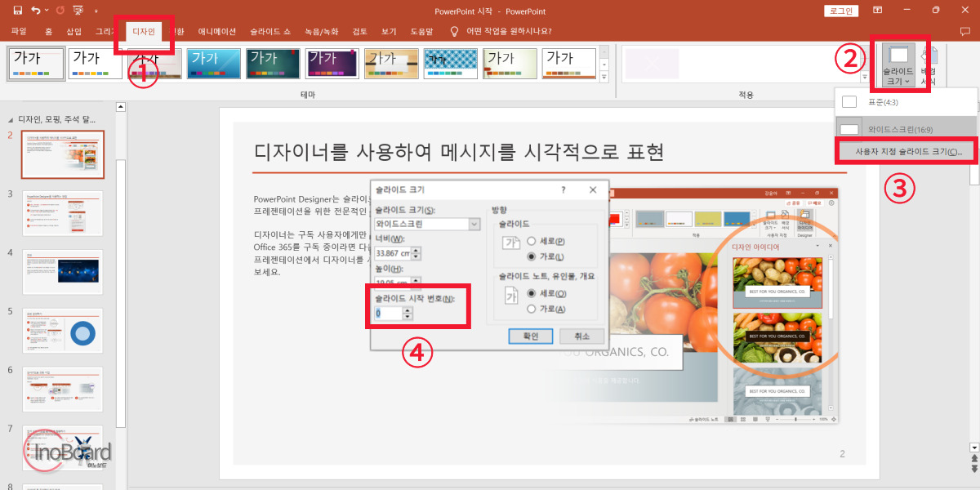Image resolution: width=980 pixels, height=490 pixels.
Task: Cancel the dialog with 취소 button
Action: click(581, 336)
